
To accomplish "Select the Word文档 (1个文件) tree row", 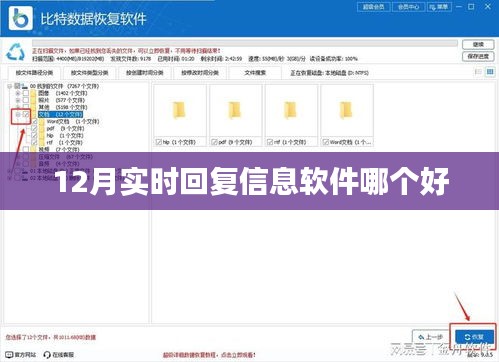I will coord(73,121).
